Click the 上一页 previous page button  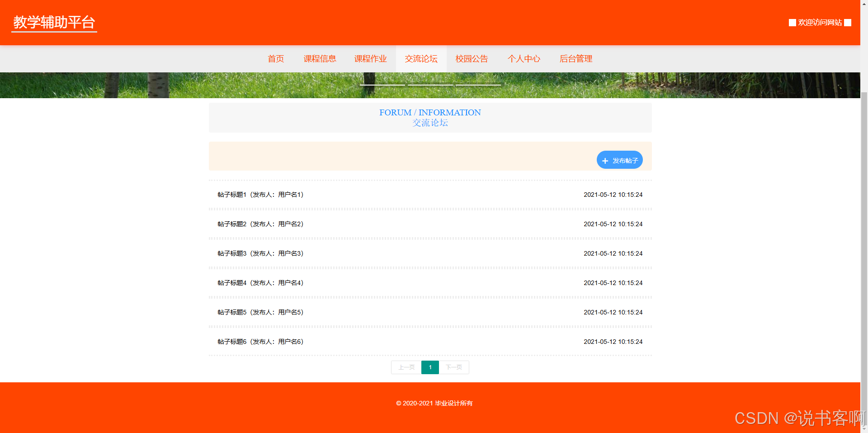click(x=406, y=367)
